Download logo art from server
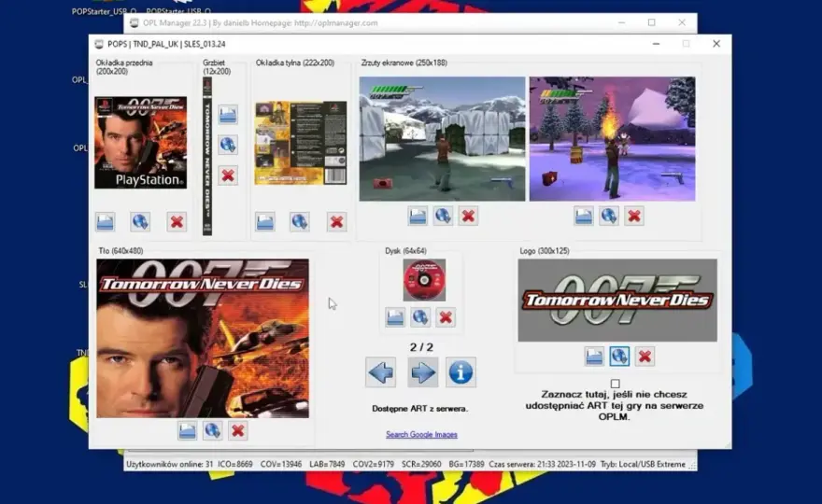 point(619,357)
